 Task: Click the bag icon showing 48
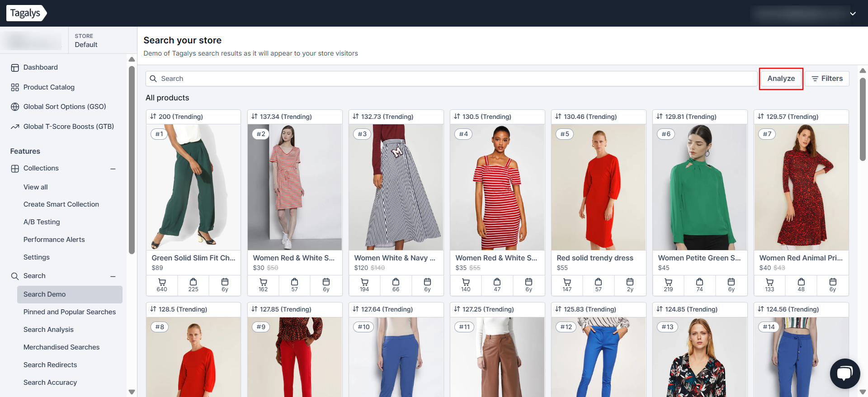coord(801,282)
